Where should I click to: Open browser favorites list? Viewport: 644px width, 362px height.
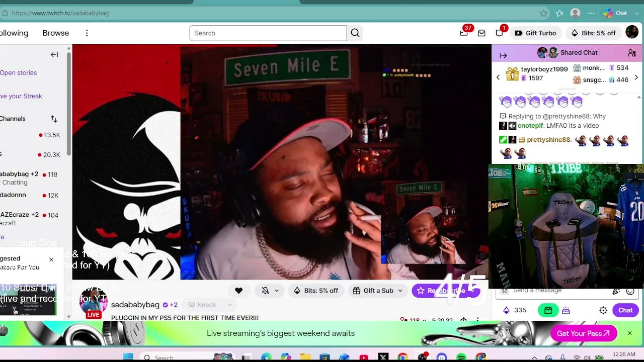click(x=559, y=13)
